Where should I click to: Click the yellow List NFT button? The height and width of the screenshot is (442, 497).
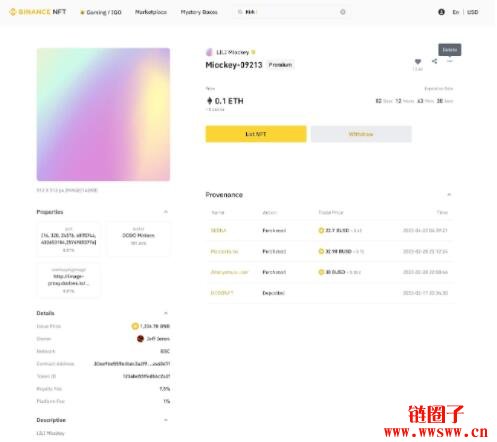click(256, 134)
